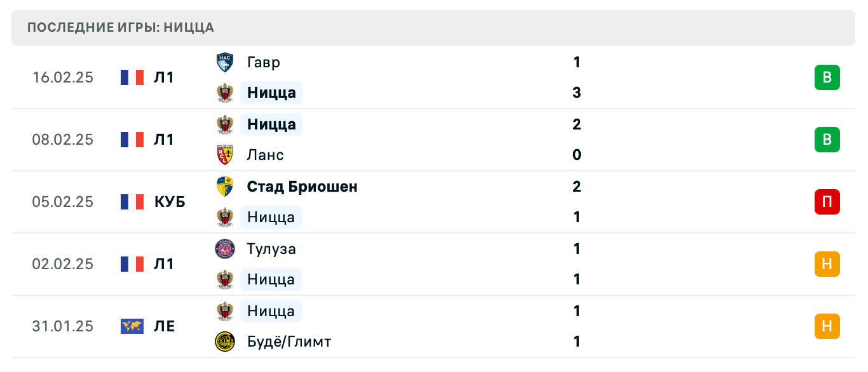The width and height of the screenshot is (868, 372).
Task: Click the yellow Н badge for the Тулуза match
Action: [x=827, y=264]
